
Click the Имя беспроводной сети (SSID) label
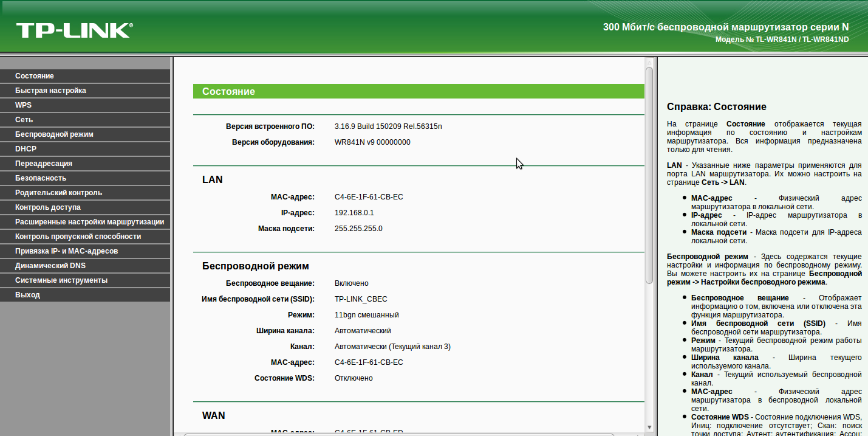click(x=258, y=299)
